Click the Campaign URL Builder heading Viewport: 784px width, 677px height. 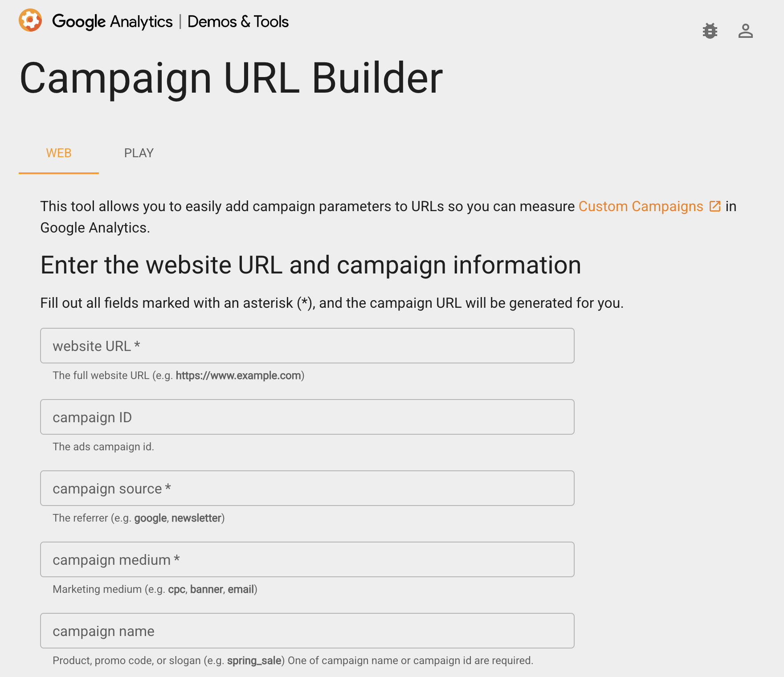pos(231,78)
